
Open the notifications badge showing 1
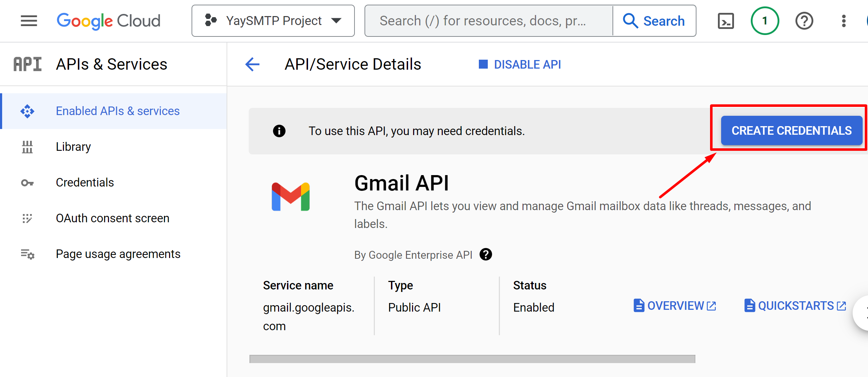click(x=765, y=21)
